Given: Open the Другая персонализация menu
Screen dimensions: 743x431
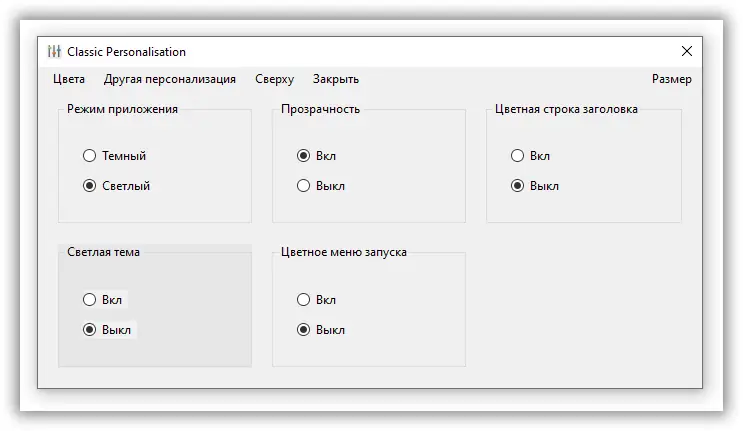Looking at the screenshot, I should [x=170, y=79].
